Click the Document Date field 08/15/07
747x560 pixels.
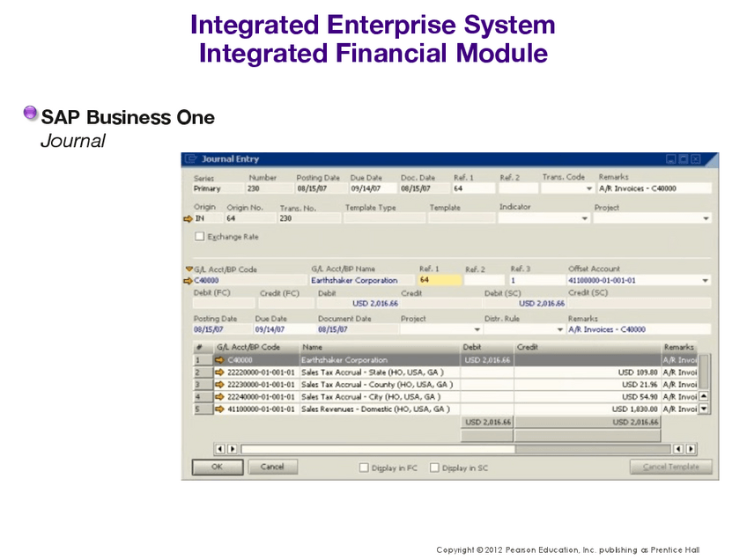tap(358, 329)
